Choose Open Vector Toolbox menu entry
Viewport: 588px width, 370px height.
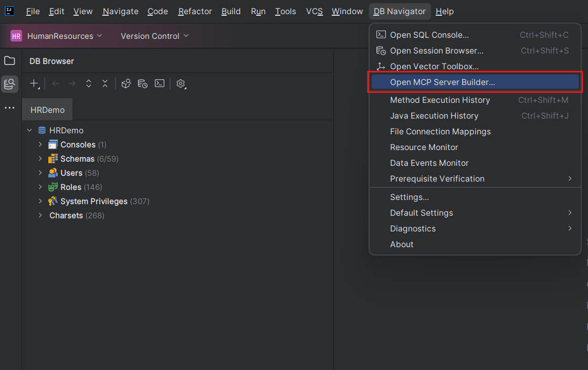475,66
